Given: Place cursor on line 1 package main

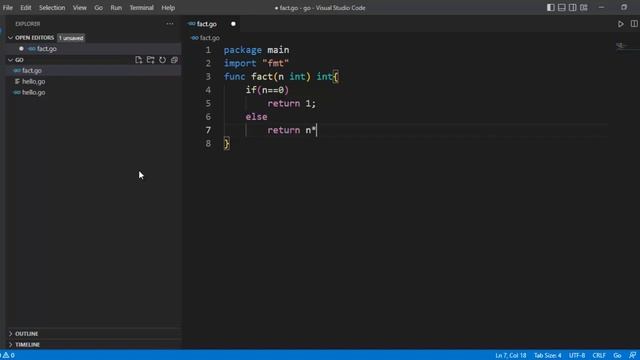Looking at the screenshot, I should (256, 50).
